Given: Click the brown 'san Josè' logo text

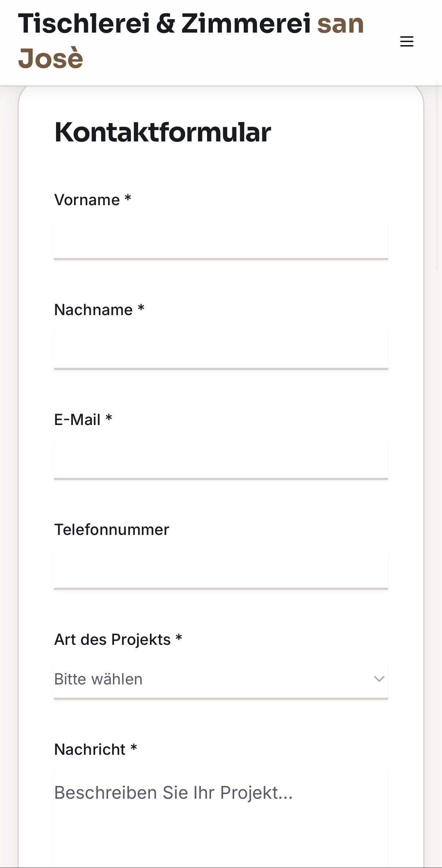Looking at the screenshot, I should (x=51, y=59).
